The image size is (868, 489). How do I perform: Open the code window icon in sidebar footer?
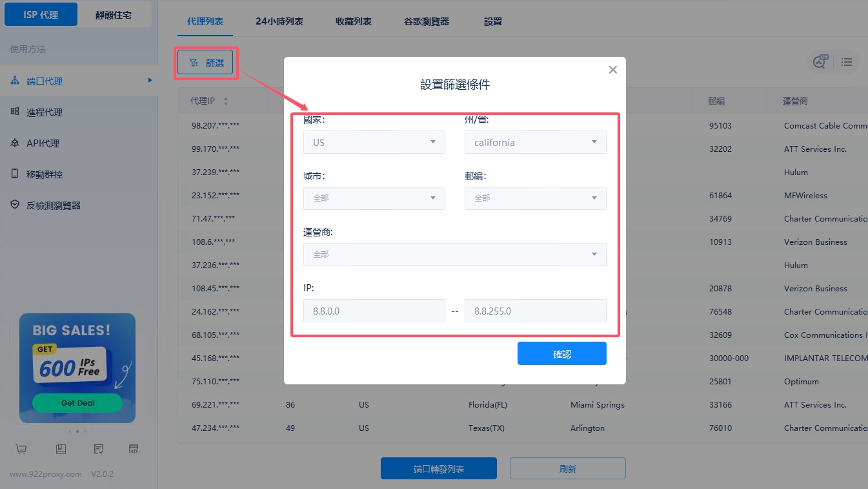[134, 449]
